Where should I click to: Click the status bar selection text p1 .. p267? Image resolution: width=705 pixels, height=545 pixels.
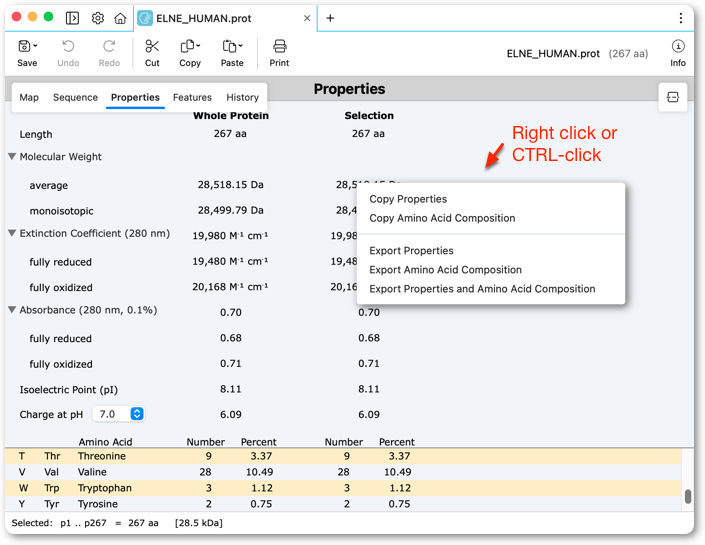pos(83,523)
